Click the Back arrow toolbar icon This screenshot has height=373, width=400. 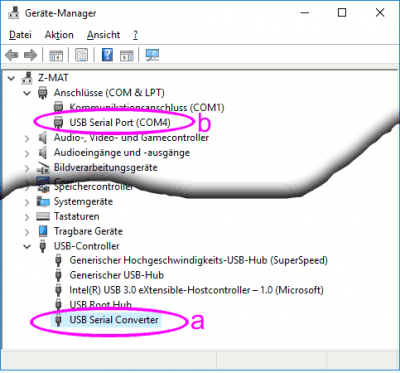click(x=12, y=55)
